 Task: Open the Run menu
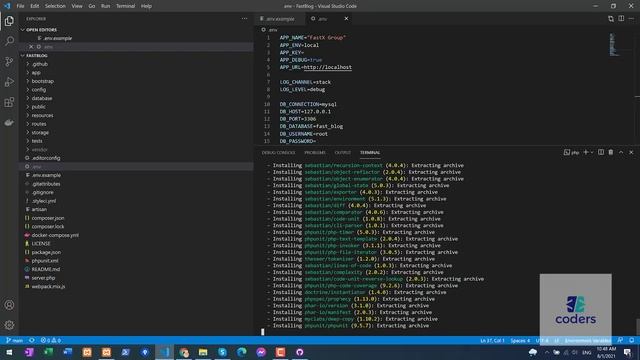click(105, 6)
